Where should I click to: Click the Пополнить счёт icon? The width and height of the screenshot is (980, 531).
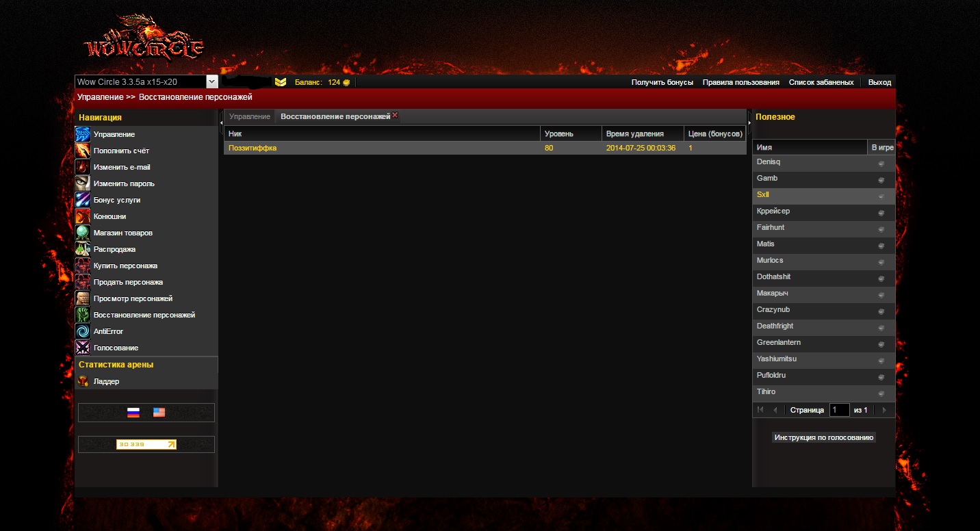click(82, 151)
